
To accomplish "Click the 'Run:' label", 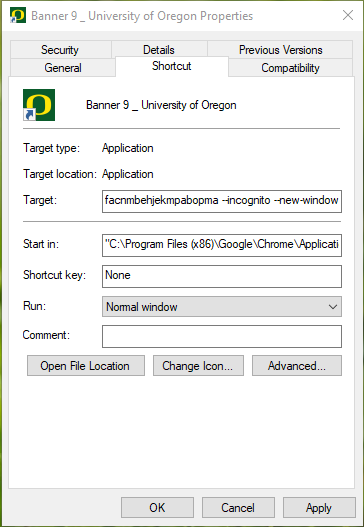I will [x=34, y=306].
